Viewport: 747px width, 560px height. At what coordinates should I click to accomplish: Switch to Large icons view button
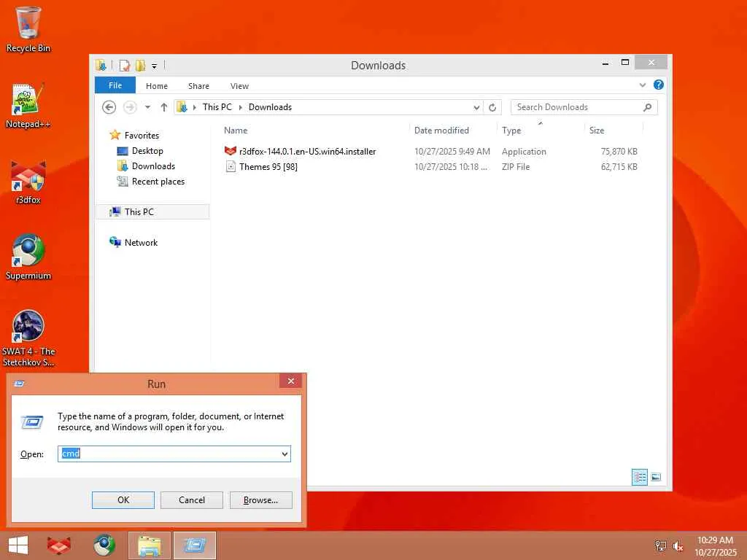coord(656,477)
